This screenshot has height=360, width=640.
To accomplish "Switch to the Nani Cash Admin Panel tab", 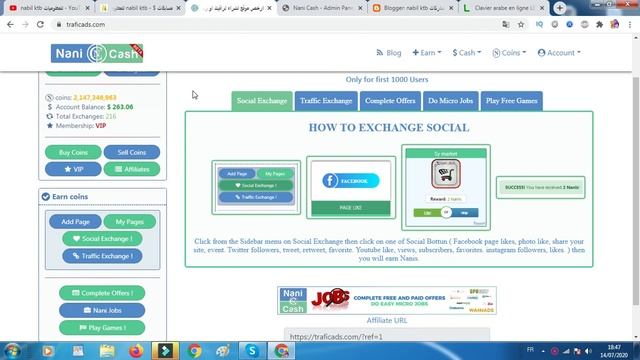I will click(x=322, y=8).
